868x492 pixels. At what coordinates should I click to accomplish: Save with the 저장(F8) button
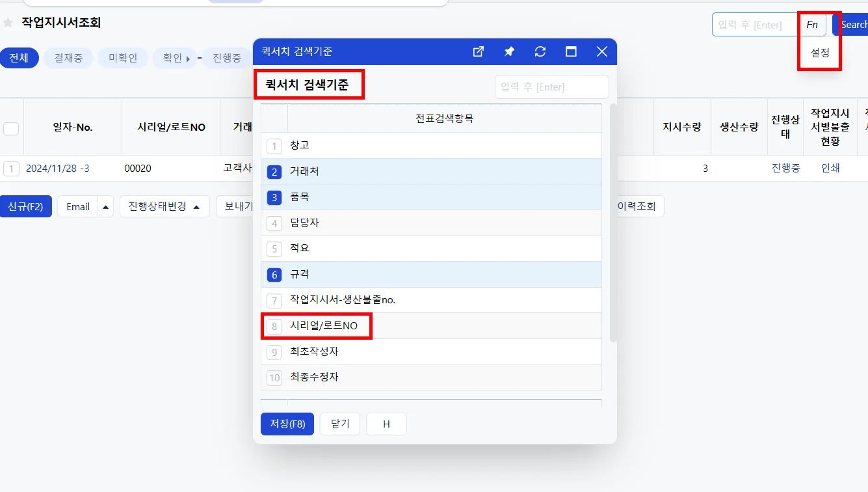click(x=287, y=424)
